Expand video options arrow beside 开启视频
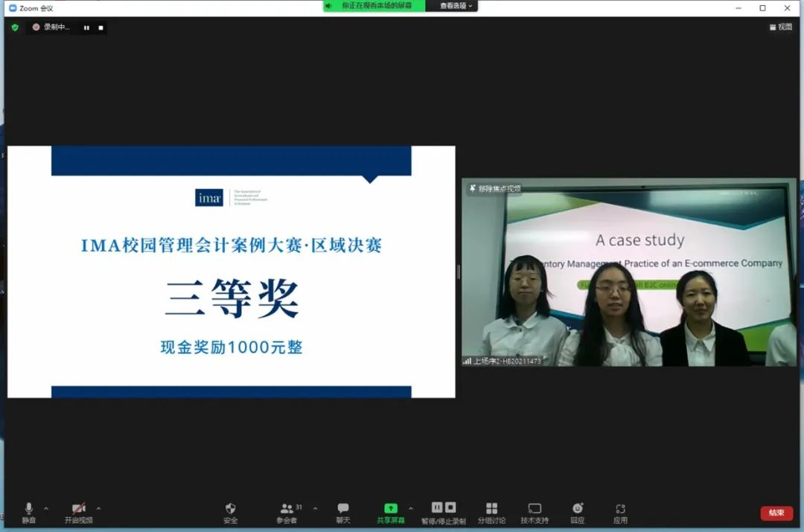Viewport: 804px width, 532px height. 98,509
